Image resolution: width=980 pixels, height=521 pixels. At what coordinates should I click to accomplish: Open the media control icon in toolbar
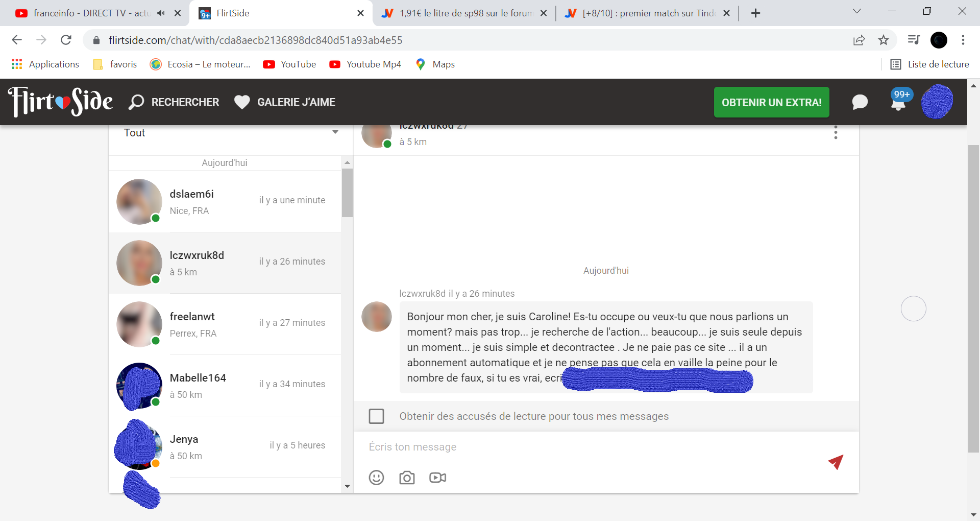pos(914,40)
